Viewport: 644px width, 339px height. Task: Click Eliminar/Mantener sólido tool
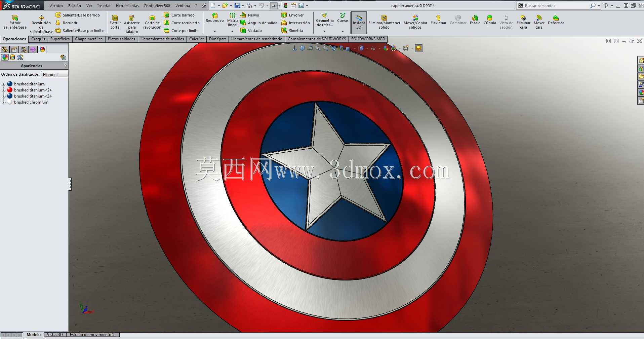(x=384, y=22)
